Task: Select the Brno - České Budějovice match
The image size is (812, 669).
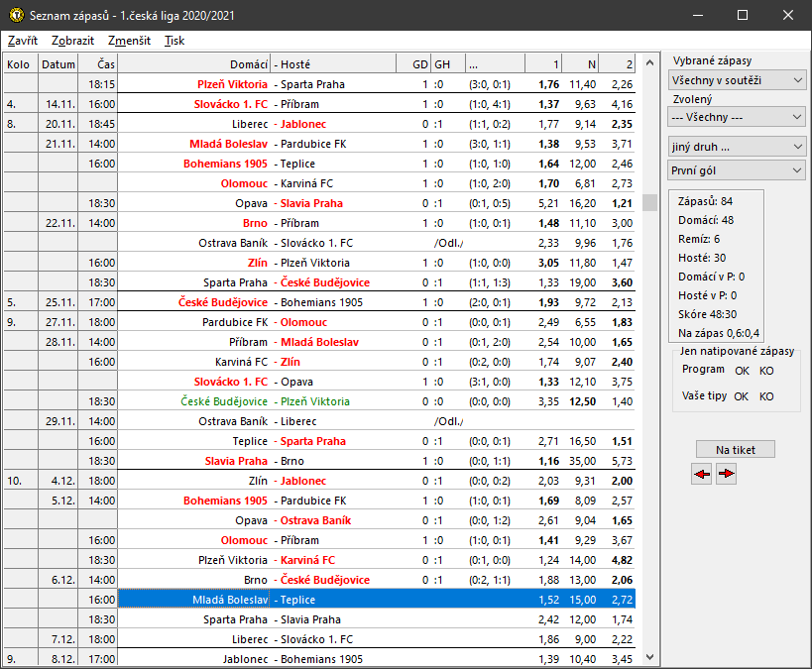Action: tap(377, 580)
